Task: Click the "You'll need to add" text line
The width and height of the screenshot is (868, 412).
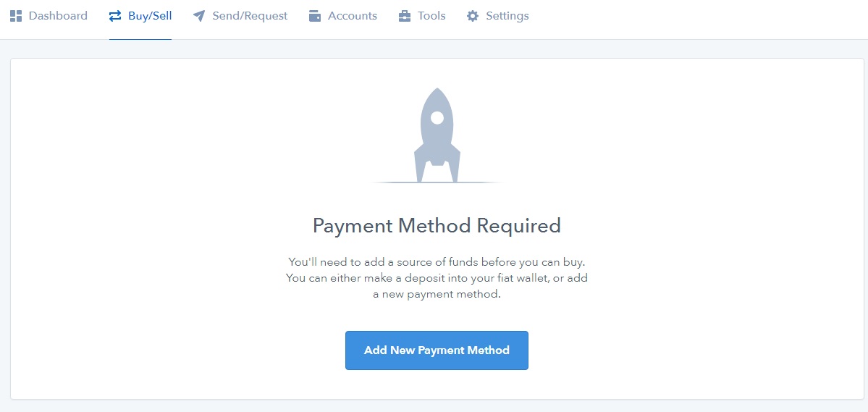Action: tap(437, 261)
